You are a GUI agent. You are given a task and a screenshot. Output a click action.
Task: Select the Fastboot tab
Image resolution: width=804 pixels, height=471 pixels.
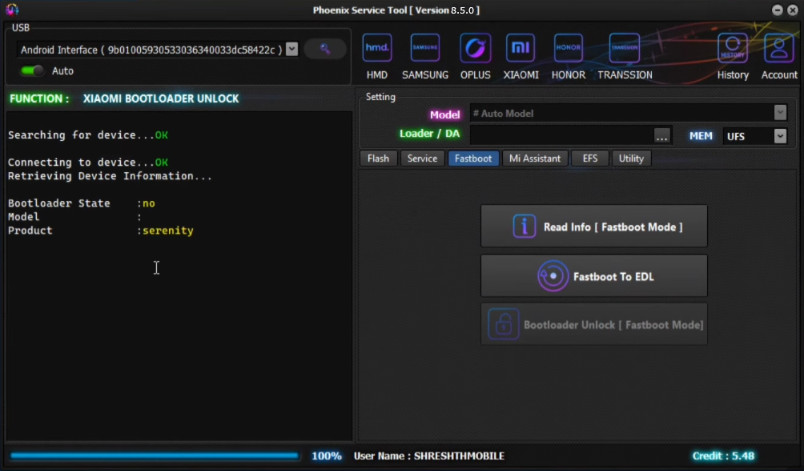click(x=473, y=158)
